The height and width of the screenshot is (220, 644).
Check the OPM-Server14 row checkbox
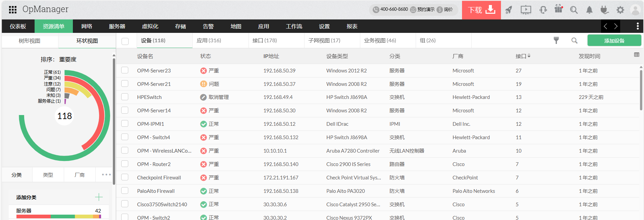click(x=125, y=110)
